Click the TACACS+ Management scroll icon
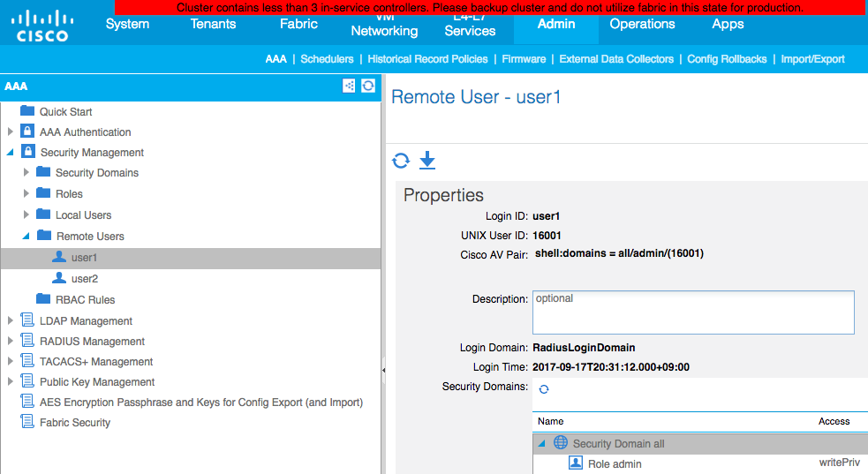This screenshot has width=868, height=474. click(27, 361)
